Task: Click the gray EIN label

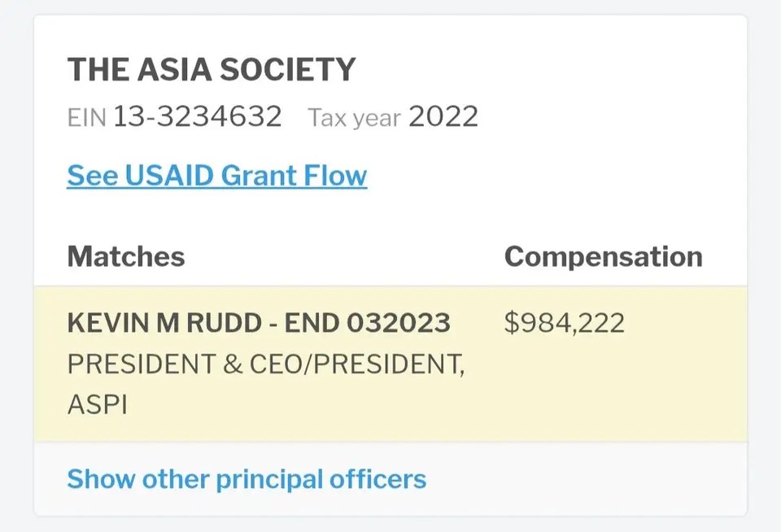Action: pyautogui.click(x=87, y=118)
